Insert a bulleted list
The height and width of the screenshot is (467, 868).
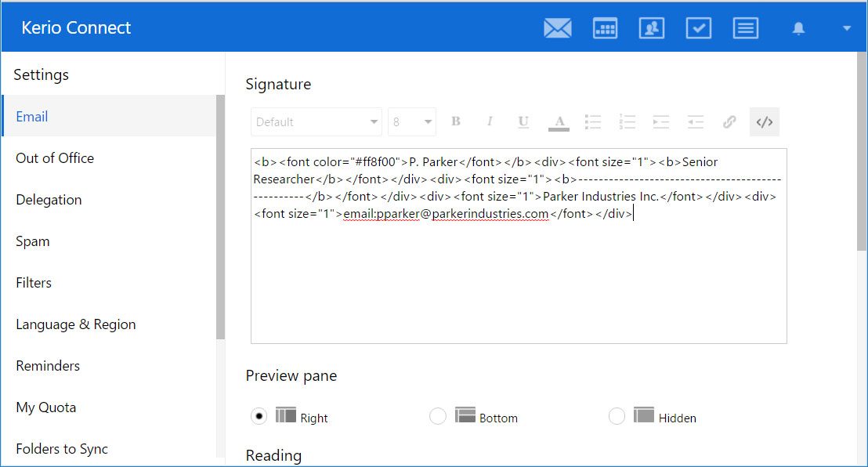tap(593, 122)
